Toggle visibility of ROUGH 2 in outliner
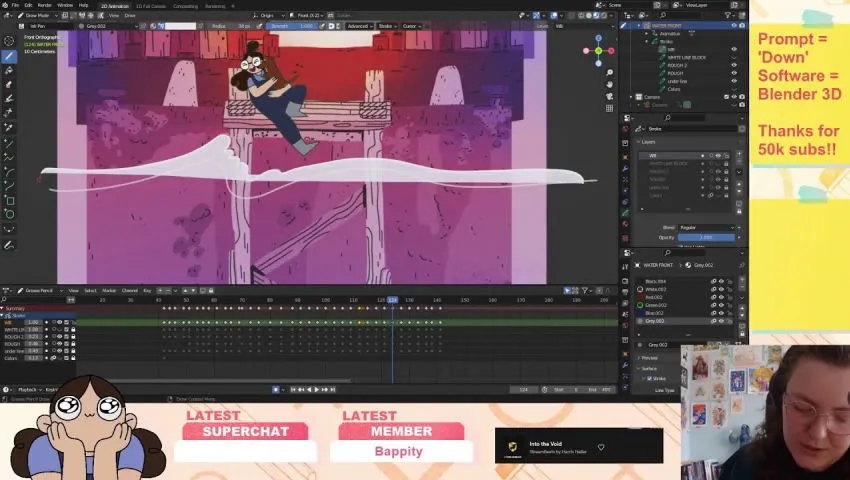The height and width of the screenshot is (480, 850). 734,65
